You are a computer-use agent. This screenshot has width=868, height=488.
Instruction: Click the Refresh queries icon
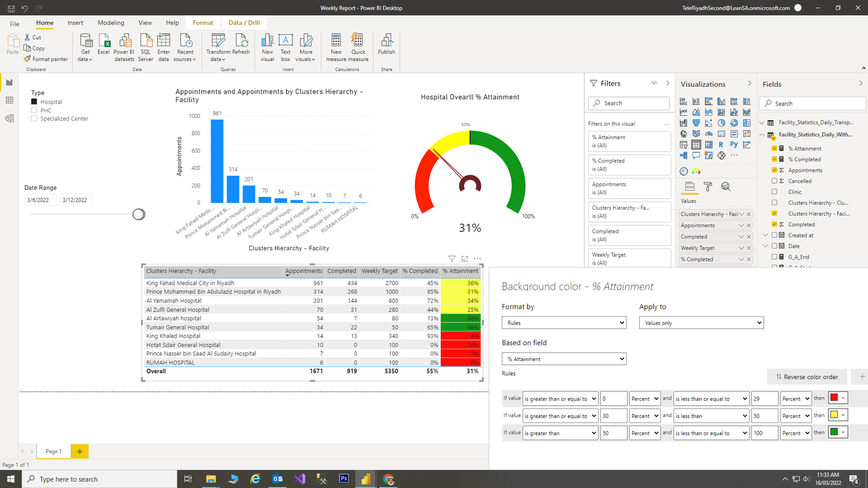pos(241,44)
